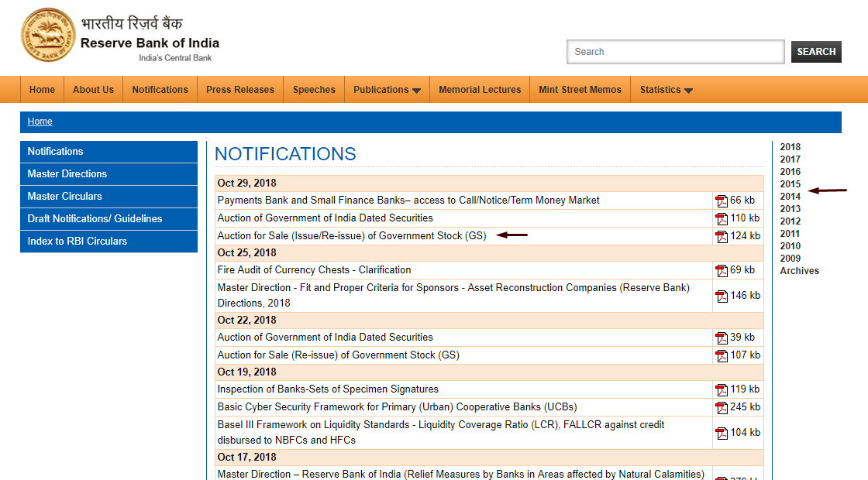Click the Oct 17, 2018 date header
The height and width of the screenshot is (480, 868).
pyautogui.click(x=247, y=458)
